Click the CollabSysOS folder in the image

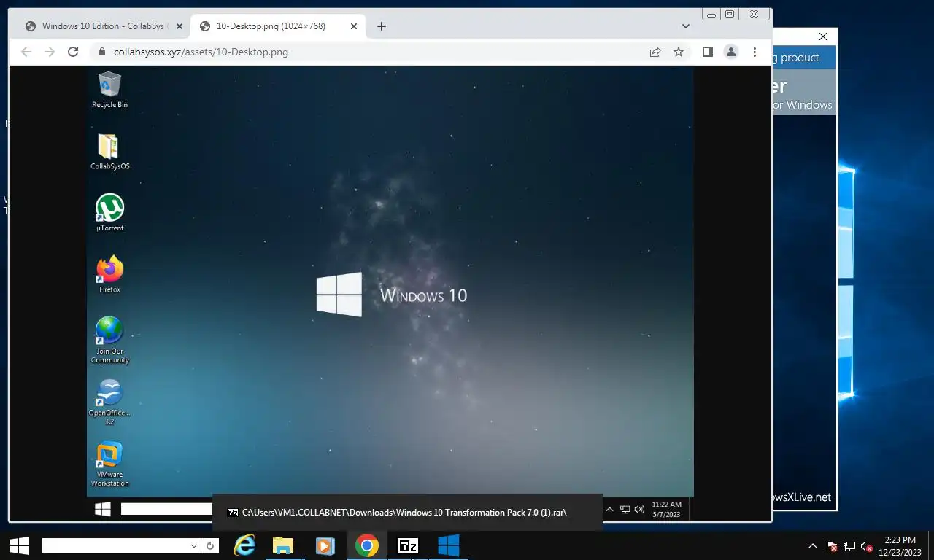coord(109,152)
